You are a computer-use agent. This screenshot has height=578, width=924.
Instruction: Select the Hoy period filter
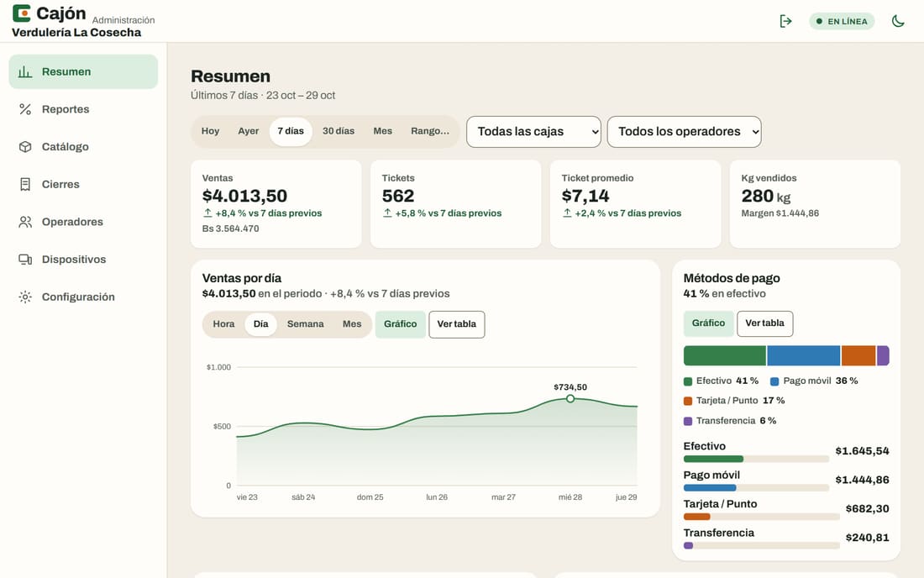click(x=210, y=131)
